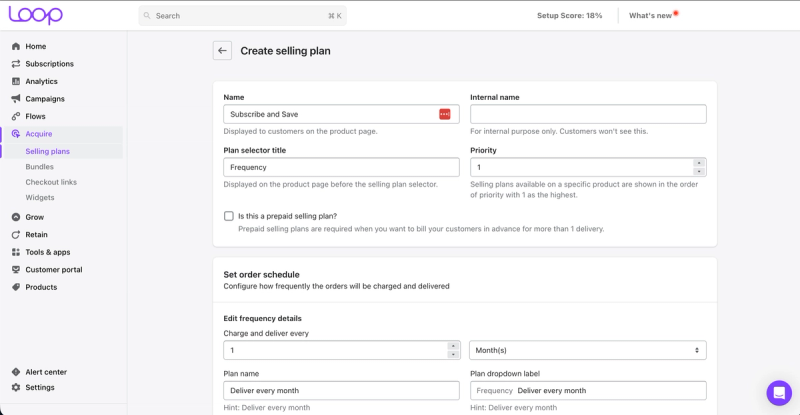800x415 pixels.
Task: Click the Products tag icon
Action: point(16,287)
